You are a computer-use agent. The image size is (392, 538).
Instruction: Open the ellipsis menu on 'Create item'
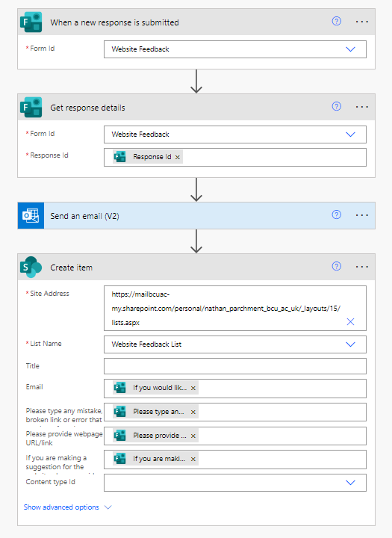(x=362, y=267)
